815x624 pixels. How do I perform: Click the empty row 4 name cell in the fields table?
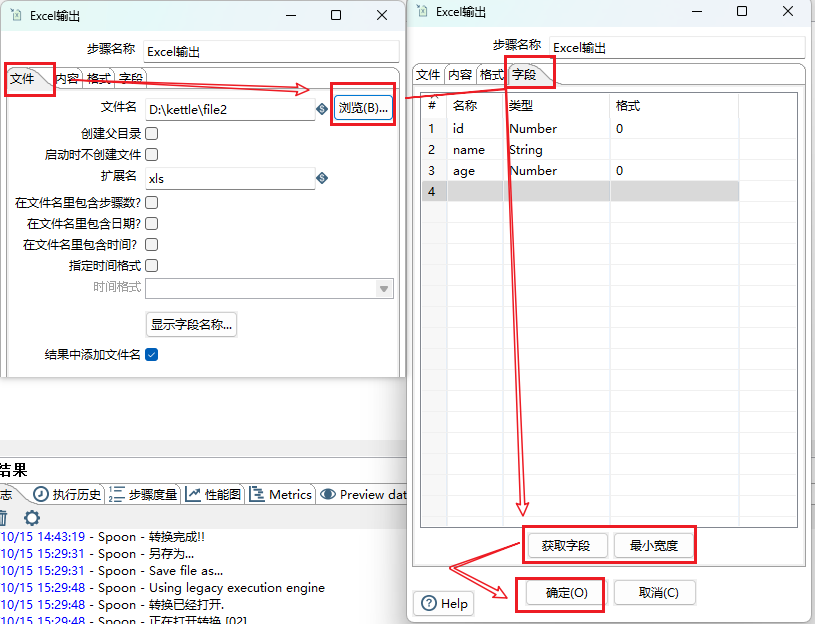pyautogui.click(x=475, y=191)
